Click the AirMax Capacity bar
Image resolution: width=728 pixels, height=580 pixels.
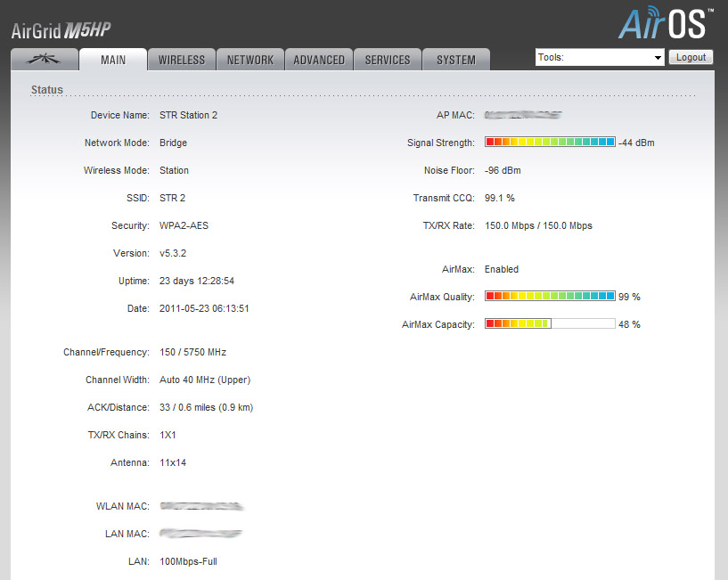pos(550,323)
